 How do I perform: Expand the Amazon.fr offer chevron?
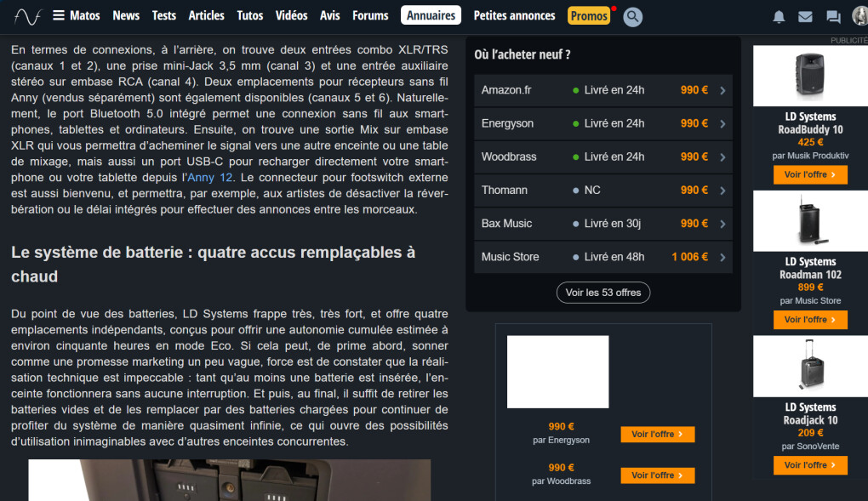click(722, 90)
